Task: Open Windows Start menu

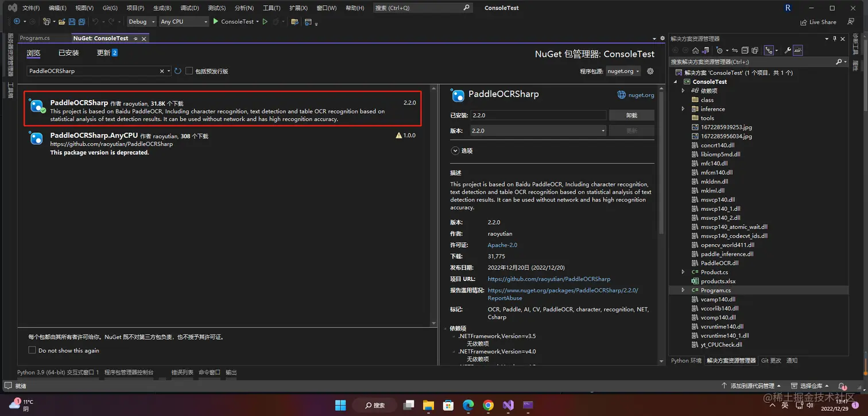Action: [340, 405]
